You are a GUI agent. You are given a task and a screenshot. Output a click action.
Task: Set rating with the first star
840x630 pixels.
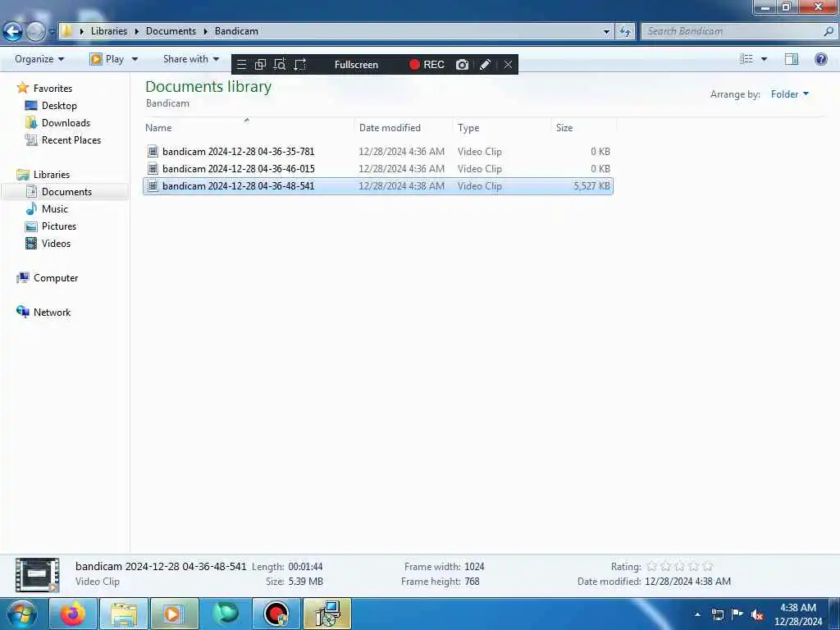click(x=651, y=566)
